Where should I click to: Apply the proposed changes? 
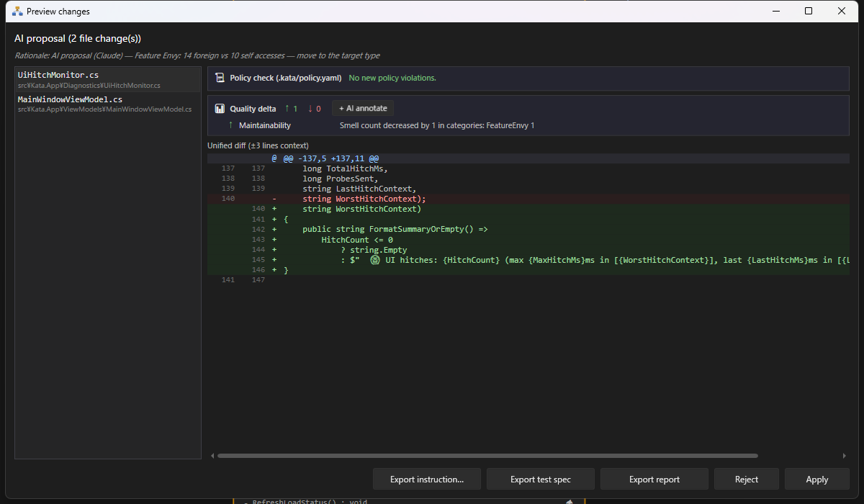pos(817,479)
